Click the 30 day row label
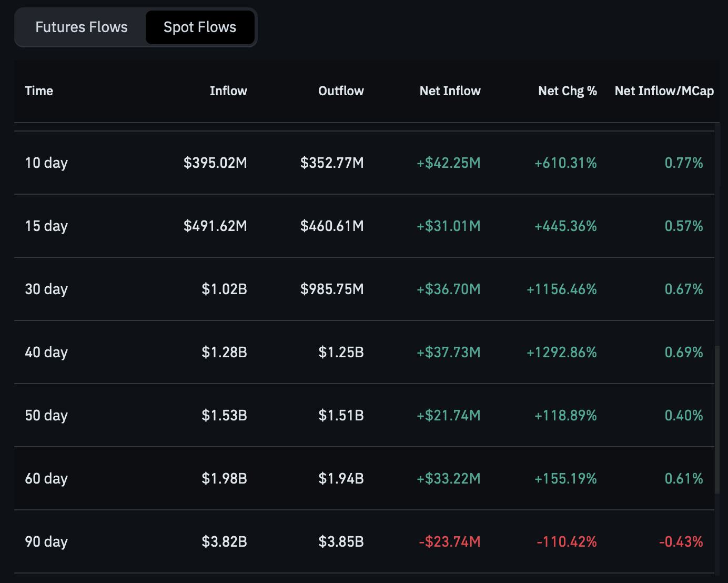This screenshot has width=728, height=583. (46, 289)
